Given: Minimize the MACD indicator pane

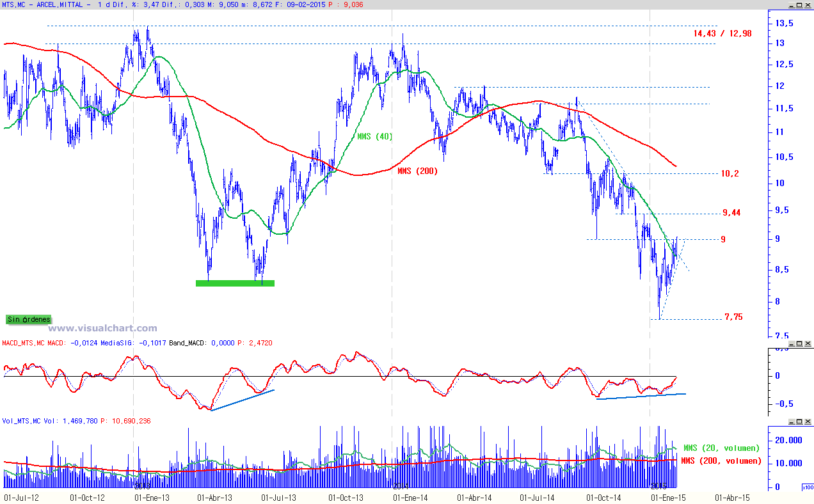Looking at the screenshot, I should (792, 344).
